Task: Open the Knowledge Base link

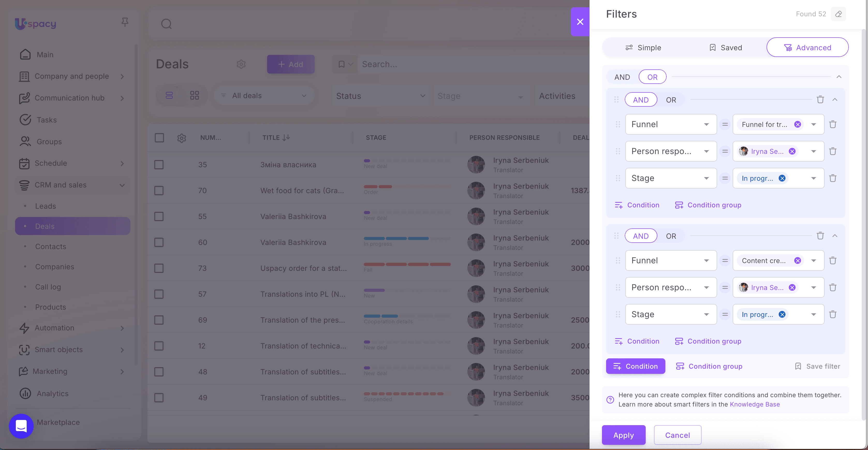Action: [754, 404]
